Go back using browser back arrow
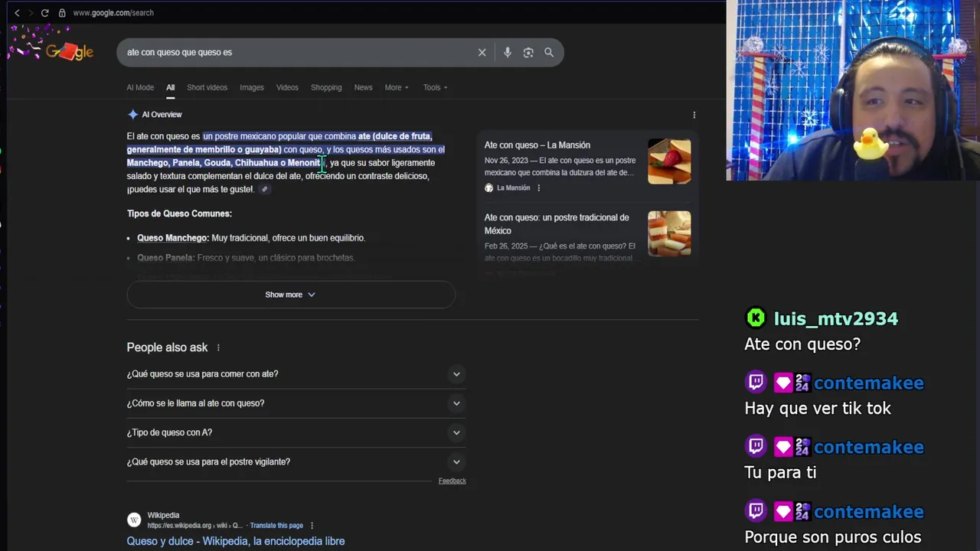The height and width of the screenshot is (551, 980). pyautogui.click(x=17, y=13)
